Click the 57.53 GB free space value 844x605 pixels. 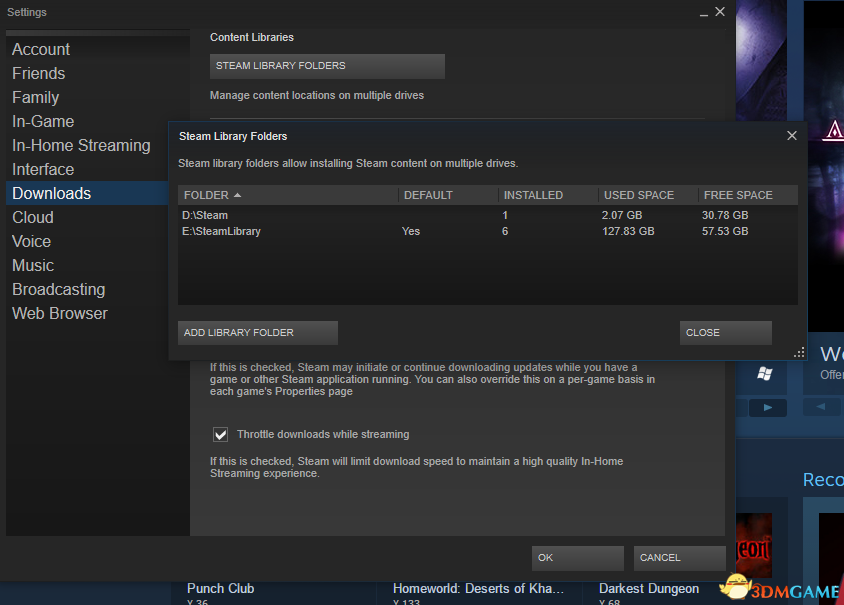point(725,231)
